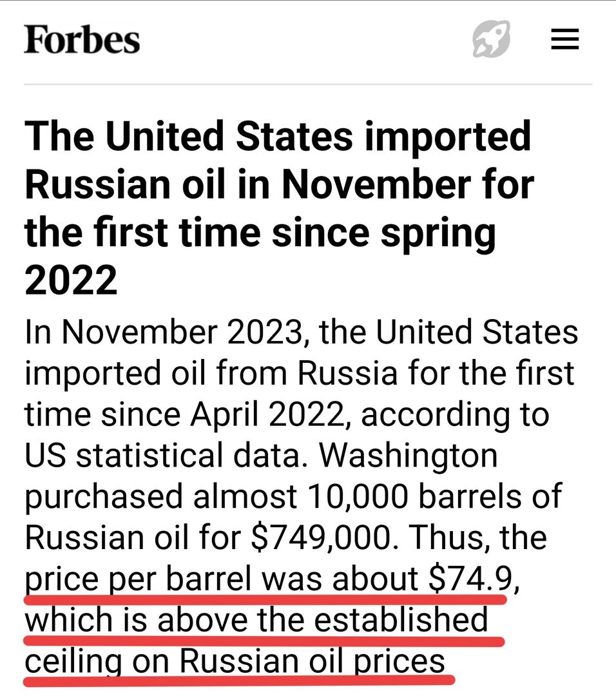Click the header divider line below Forbes

coord(308,84)
